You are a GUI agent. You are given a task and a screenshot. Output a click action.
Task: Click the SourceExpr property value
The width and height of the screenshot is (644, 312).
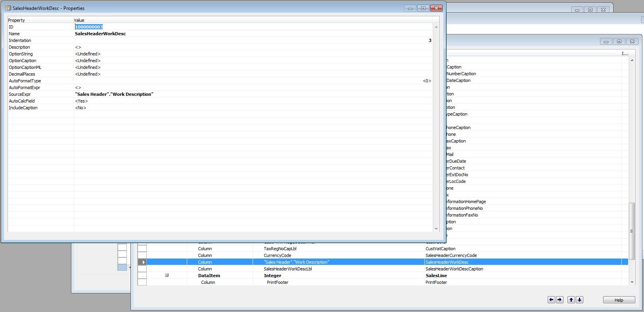114,94
